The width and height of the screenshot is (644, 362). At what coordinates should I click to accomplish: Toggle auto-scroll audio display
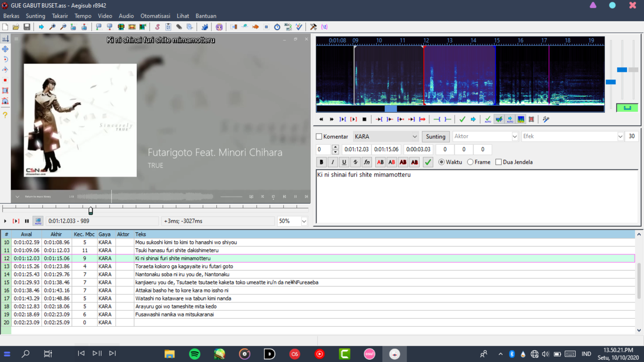[x=510, y=119]
